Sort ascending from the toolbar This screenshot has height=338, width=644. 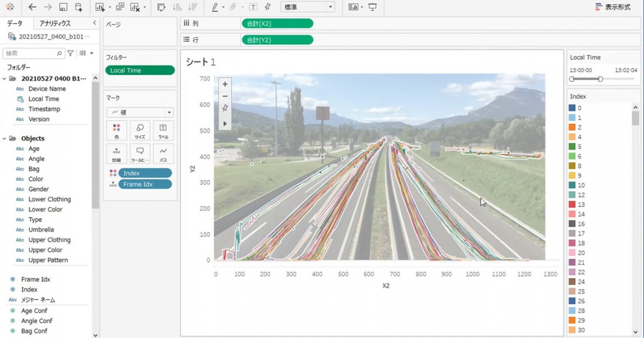coord(177,7)
